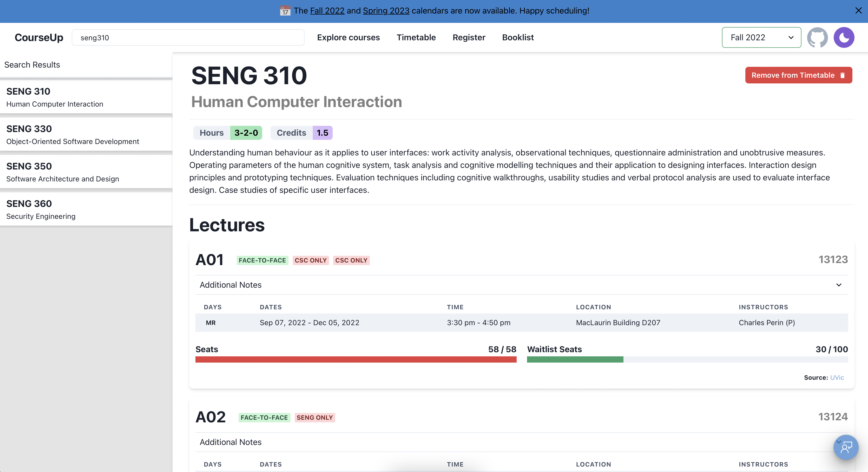
Task: Switch to the Timetable tab
Action: (x=416, y=37)
